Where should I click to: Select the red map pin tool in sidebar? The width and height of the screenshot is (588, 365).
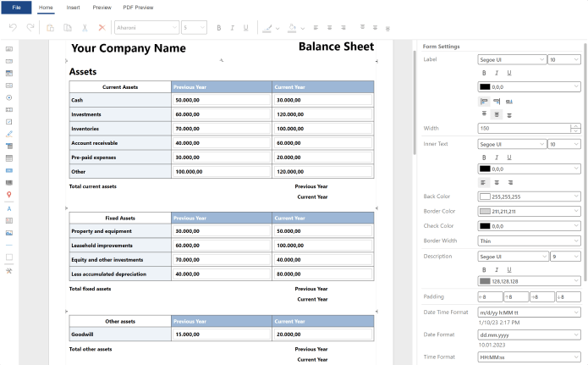coord(9,195)
